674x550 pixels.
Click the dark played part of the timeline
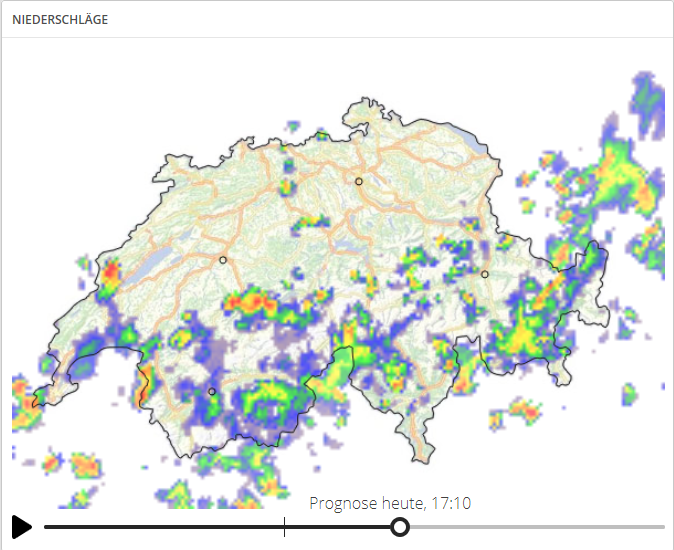click(x=217, y=527)
